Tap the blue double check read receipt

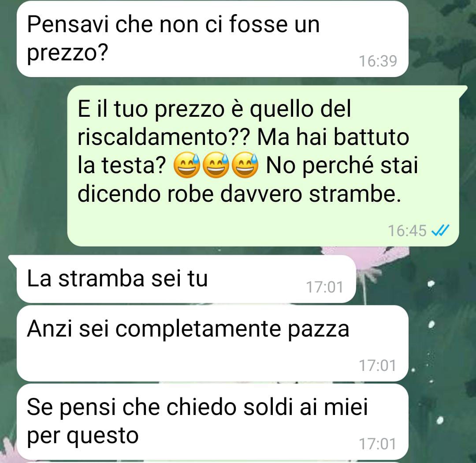point(440,230)
